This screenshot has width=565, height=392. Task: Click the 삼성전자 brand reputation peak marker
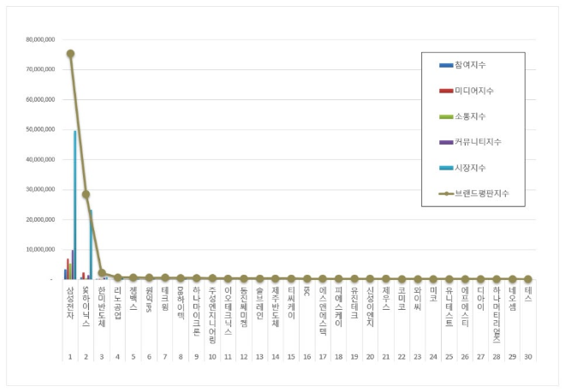(70, 54)
